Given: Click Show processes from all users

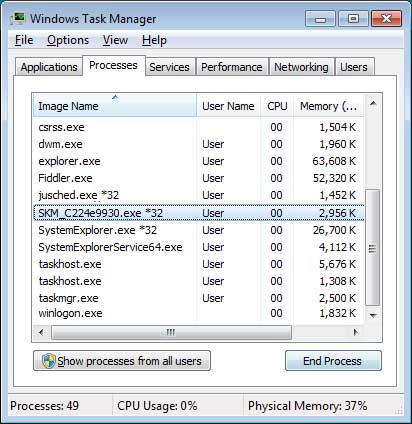Looking at the screenshot, I should tap(122, 361).
